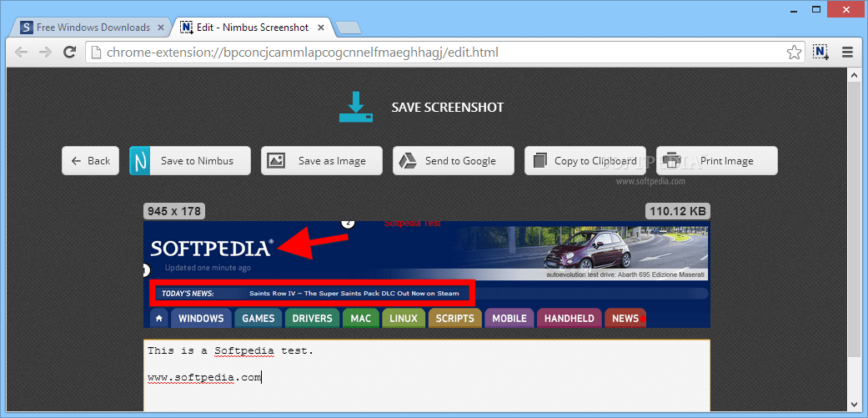Open a new browser tab

(x=349, y=28)
